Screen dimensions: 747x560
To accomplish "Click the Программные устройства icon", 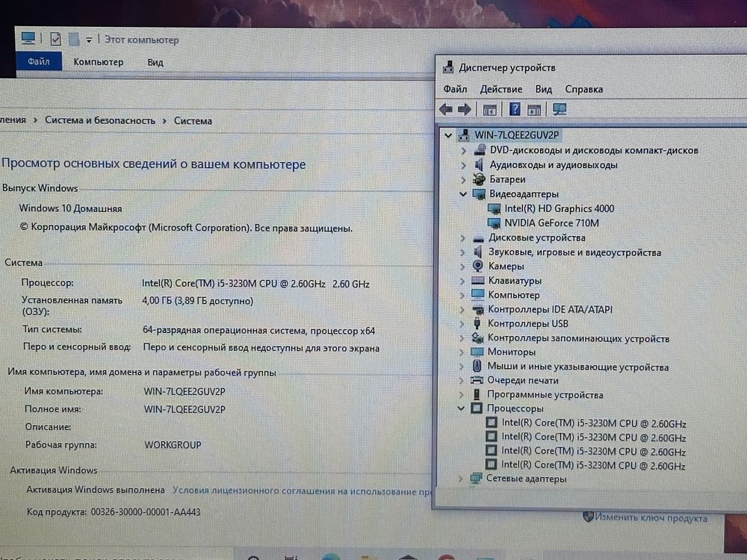I will (x=477, y=394).
